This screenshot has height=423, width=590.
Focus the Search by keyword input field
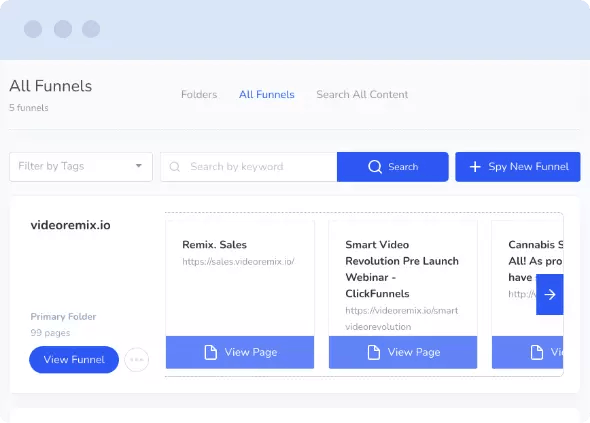[249, 167]
